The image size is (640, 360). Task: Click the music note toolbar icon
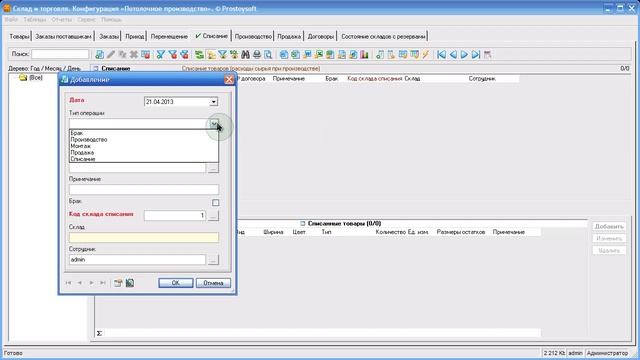tap(380, 54)
